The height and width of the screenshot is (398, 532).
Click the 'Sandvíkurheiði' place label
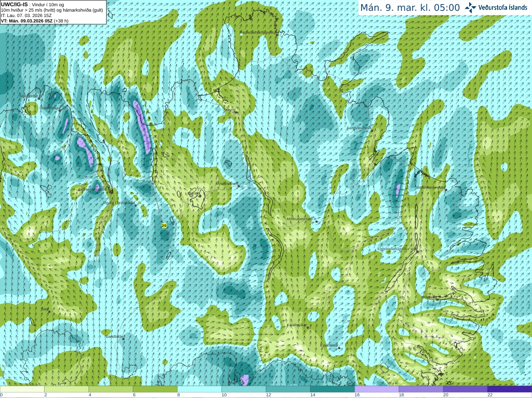pos(359,128)
